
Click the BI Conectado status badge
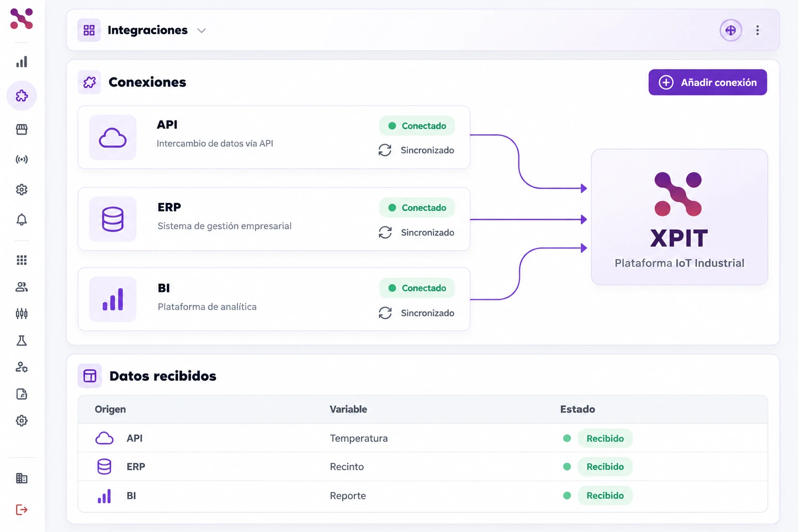click(x=417, y=288)
